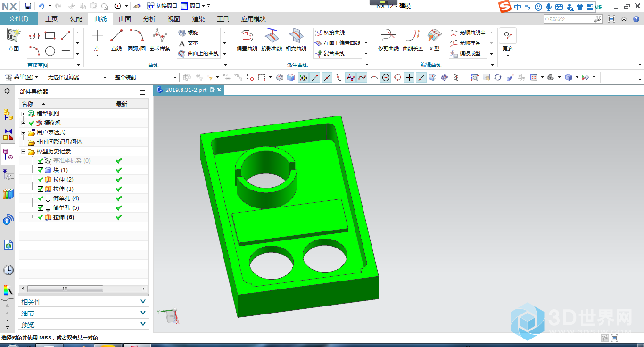Image resolution: width=644 pixels, height=347 pixels.
Task: Toggle checkbox for 拉伸 (3) feature
Action: (41, 189)
